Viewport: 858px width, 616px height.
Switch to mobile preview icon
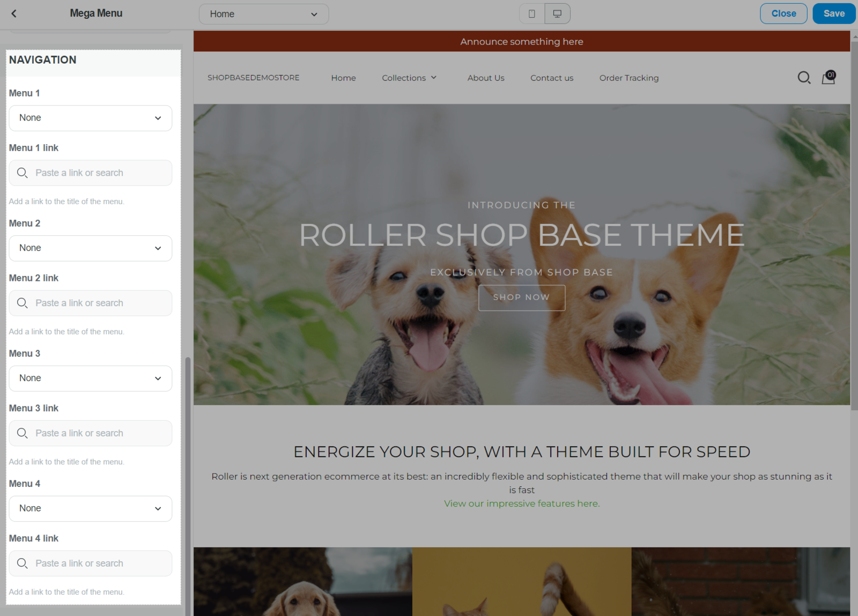pyautogui.click(x=532, y=14)
